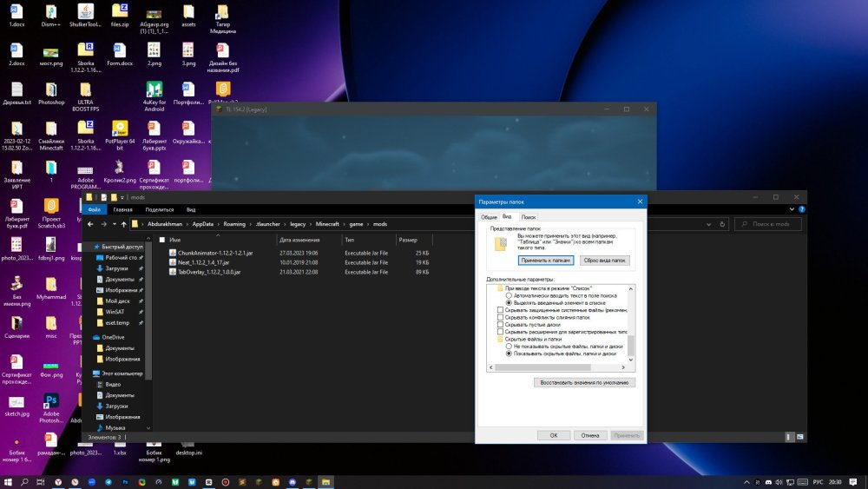Select 'Показывать скрытые файлы, папки и диски' radio
The image size is (868, 489).
click(x=509, y=354)
